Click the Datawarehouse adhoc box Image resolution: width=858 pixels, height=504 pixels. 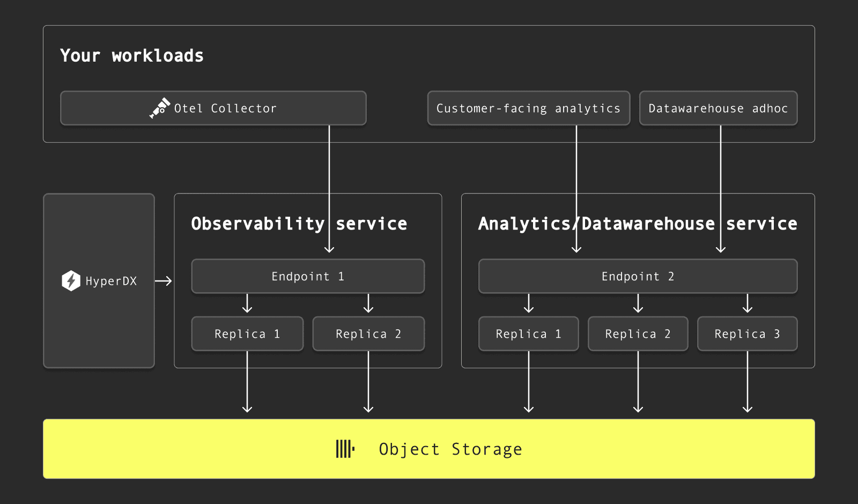[718, 108]
